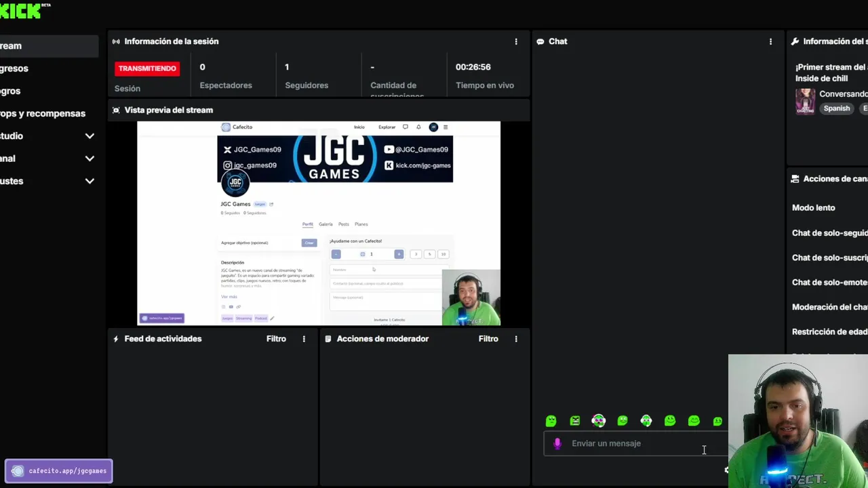
Task: Click the broadcast icon beside Información de la sesión
Action: pos(116,41)
